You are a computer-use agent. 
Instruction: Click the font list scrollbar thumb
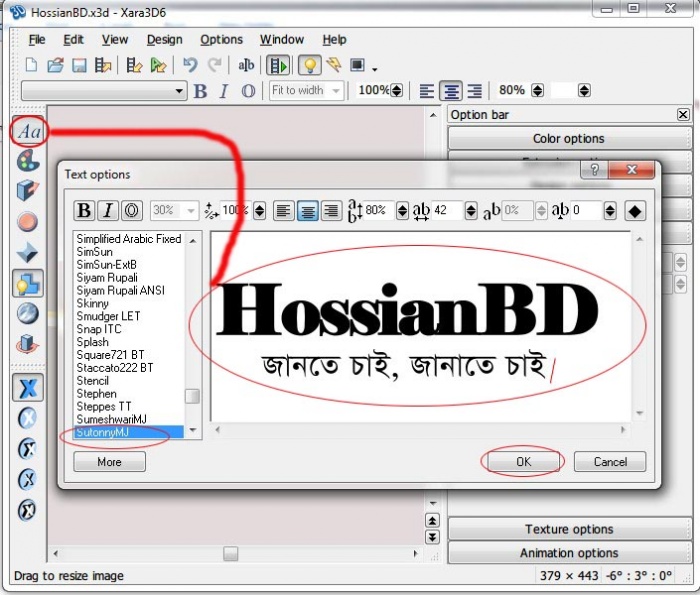[192, 396]
